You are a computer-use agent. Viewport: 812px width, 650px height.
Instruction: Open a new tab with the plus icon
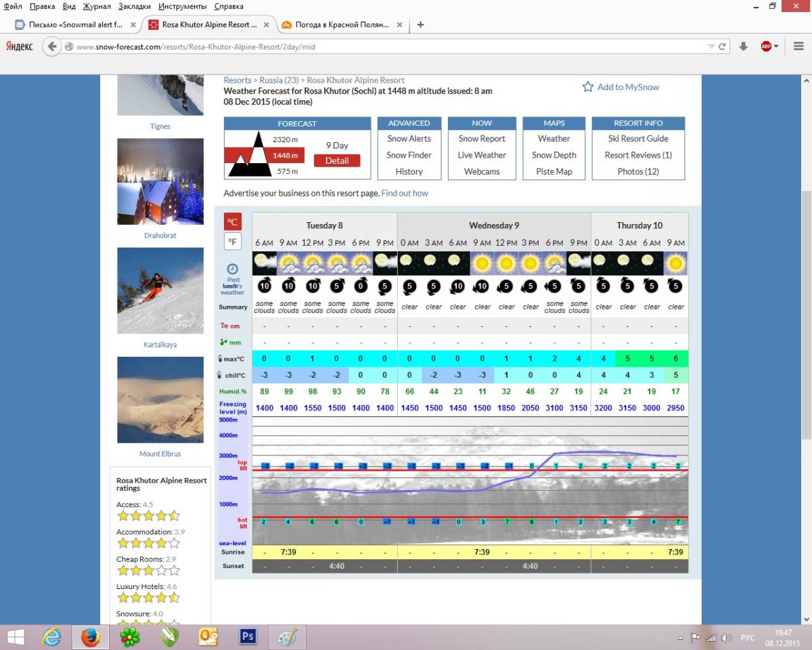(x=420, y=25)
